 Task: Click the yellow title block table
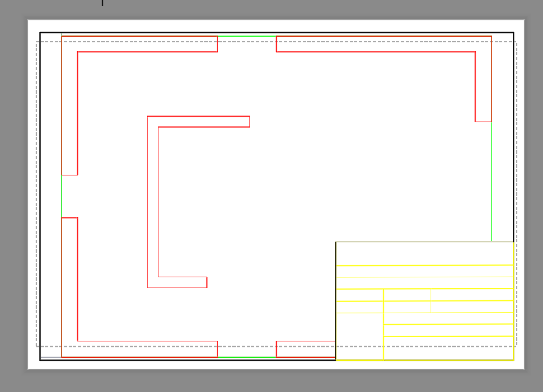pos(424,301)
